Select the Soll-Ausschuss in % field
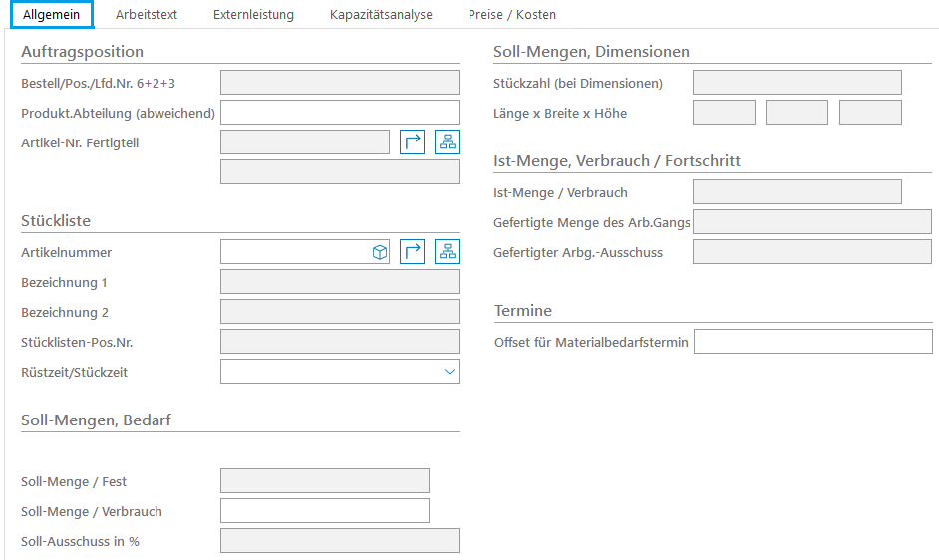 pyautogui.click(x=339, y=541)
